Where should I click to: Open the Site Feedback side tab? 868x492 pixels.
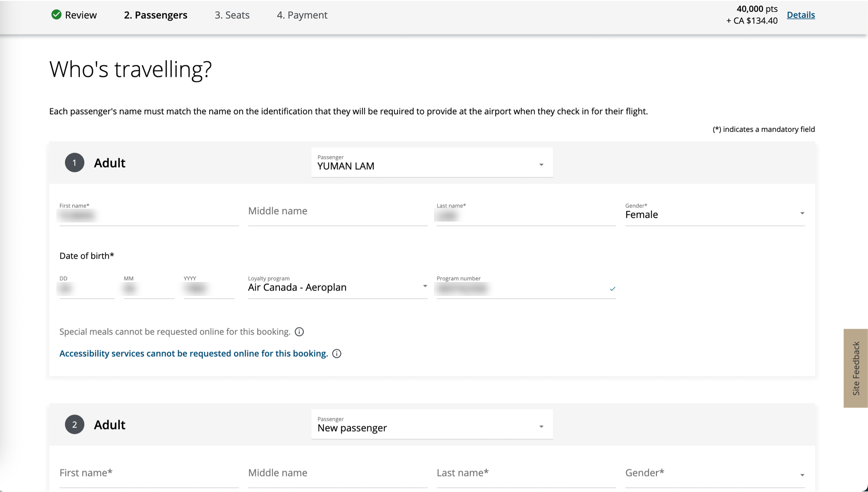[855, 368]
